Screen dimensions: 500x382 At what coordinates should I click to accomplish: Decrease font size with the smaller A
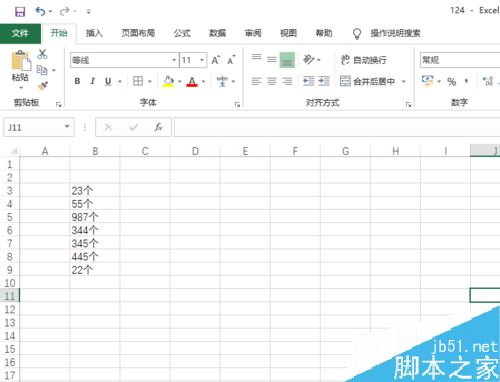coord(231,60)
